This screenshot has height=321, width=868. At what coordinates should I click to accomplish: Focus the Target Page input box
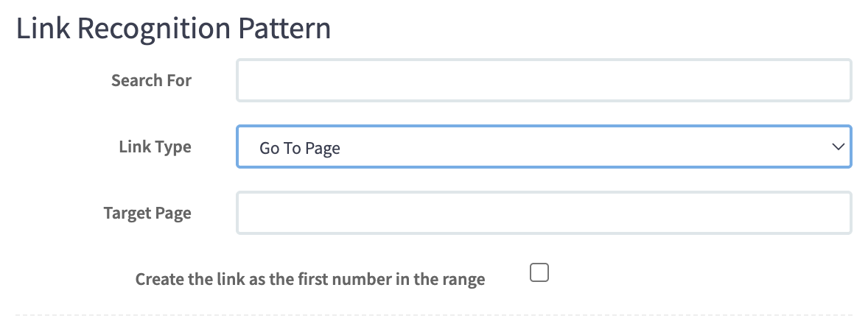tap(544, 214)
